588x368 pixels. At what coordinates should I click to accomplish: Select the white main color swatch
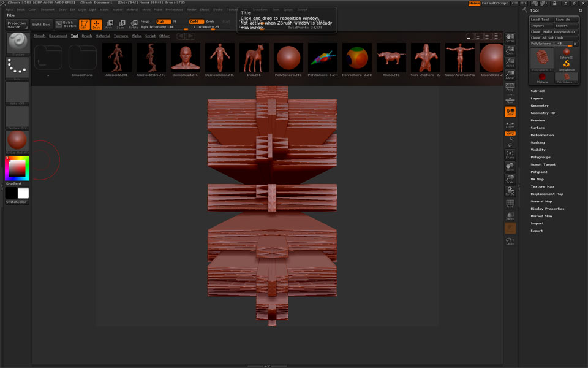[23, 193]
